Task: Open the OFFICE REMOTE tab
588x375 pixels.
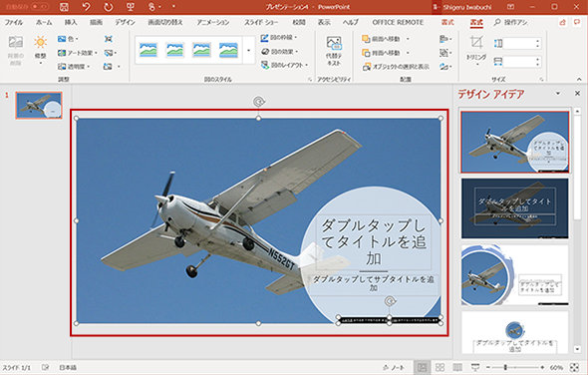Action: point(398,23)
